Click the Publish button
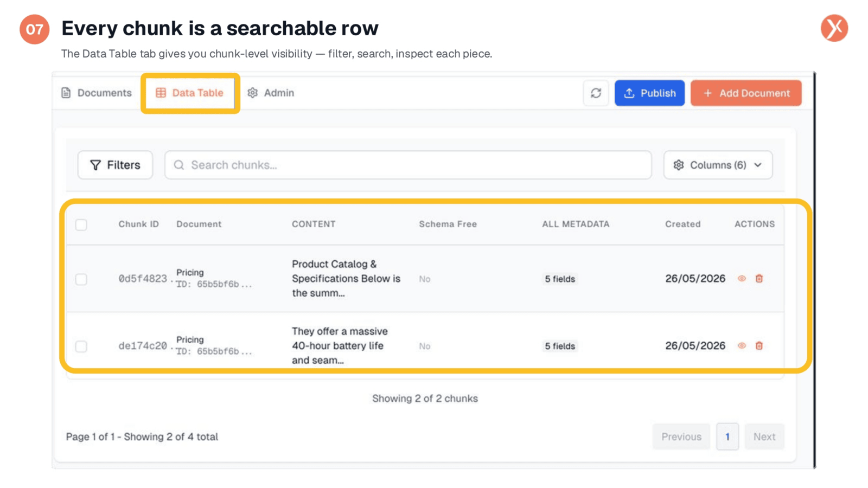 pos(649,93)
